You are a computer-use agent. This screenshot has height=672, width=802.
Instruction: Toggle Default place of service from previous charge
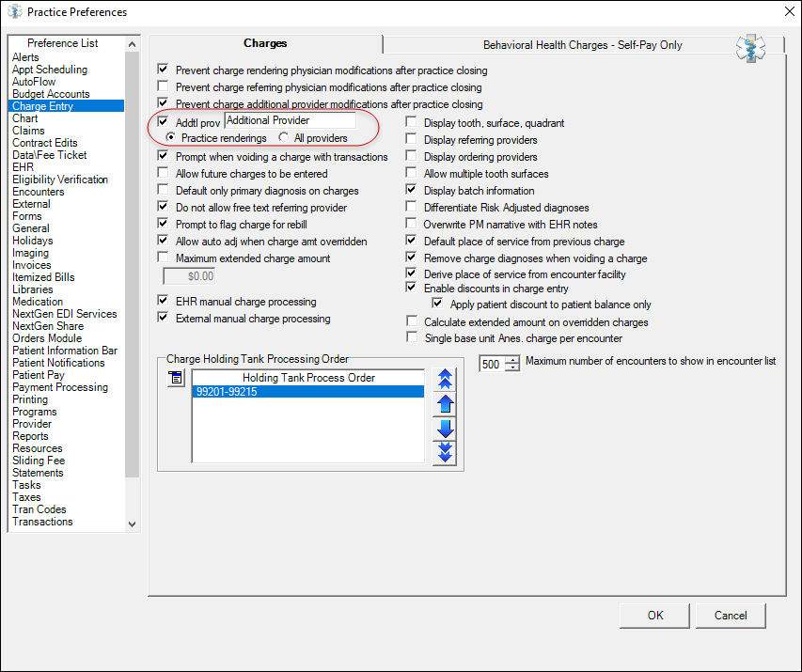pos(411,240)
